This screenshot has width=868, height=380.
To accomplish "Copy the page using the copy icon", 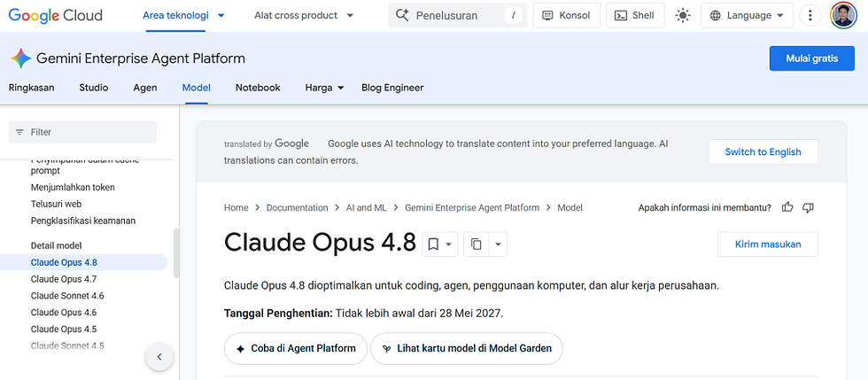I will click(x=477, y=244).
